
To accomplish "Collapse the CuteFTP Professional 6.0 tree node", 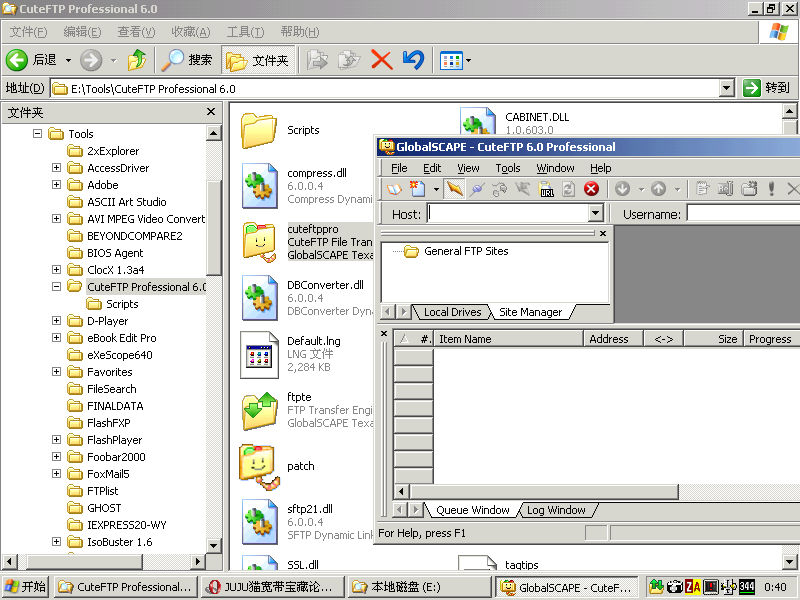I will click(57, 287).
